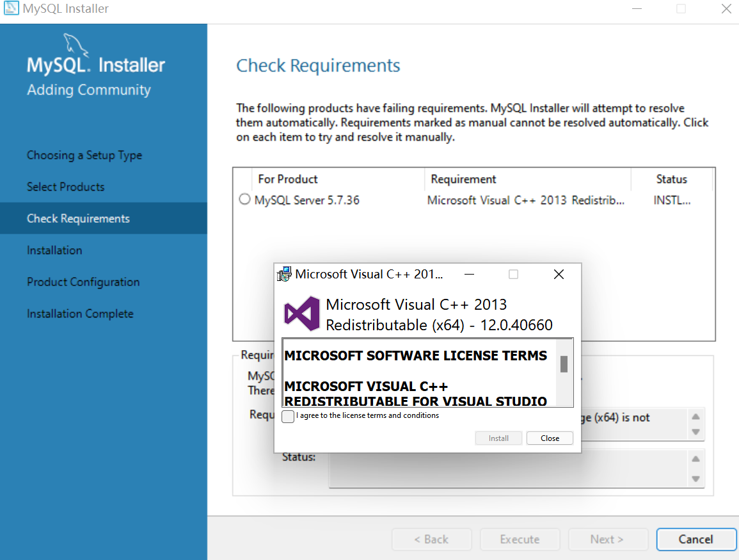Viewport: 739px width, 560px height.
Task: Click inside the empty Status text box
Action: [509, 468]
